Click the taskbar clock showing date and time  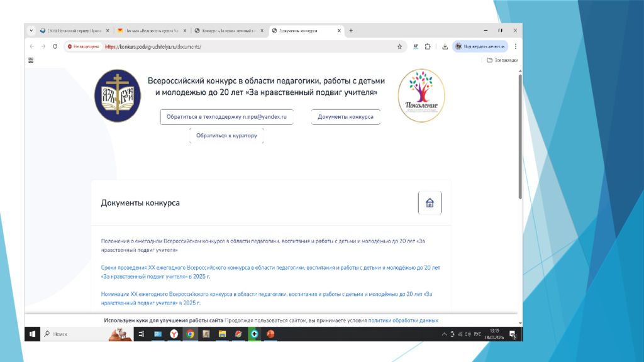(x=494, y=334)
